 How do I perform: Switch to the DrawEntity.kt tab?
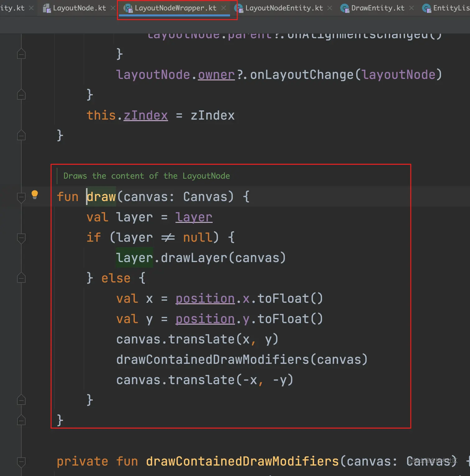(378, 8)
